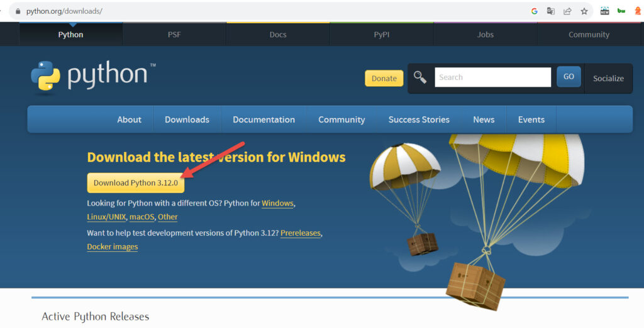Click the 'Active Python Releases' heading
The image size is (644, 328).
click(x=96, y=317)
